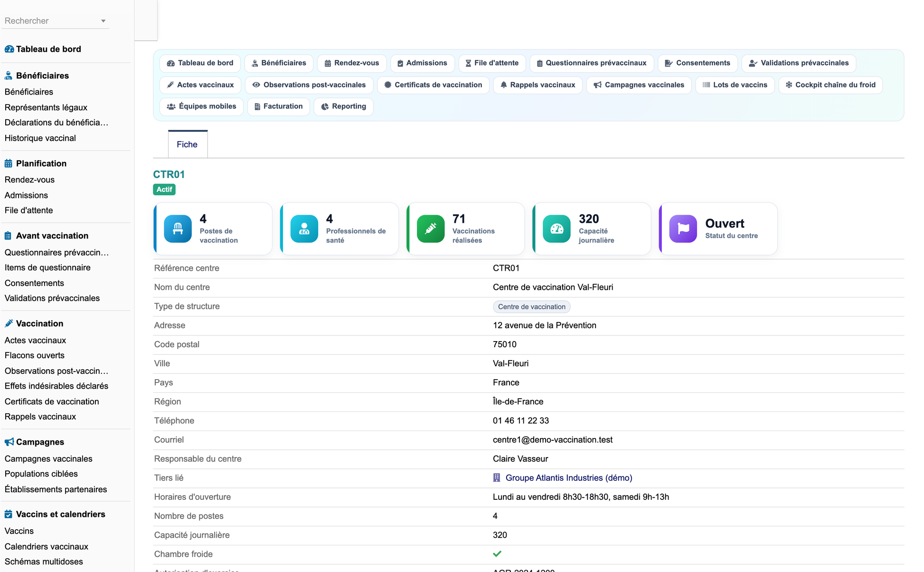Click the Vaccins et calendriers calendar-check icon

9,514
